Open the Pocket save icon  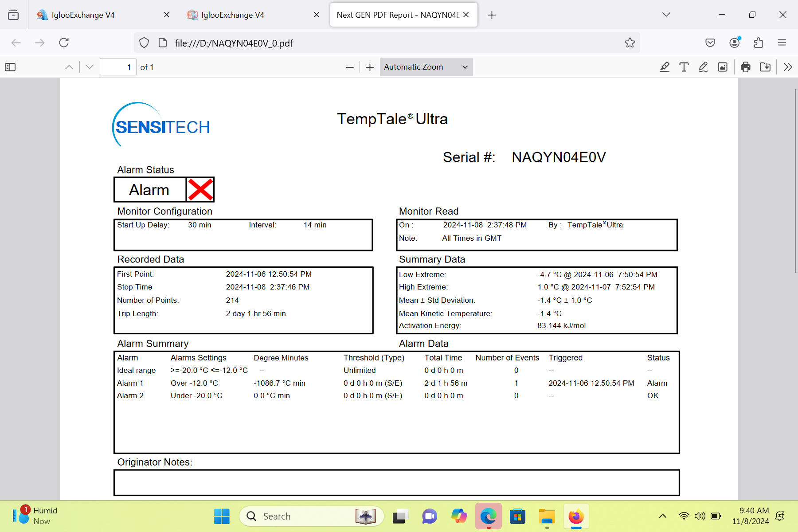tap(710, 43)
